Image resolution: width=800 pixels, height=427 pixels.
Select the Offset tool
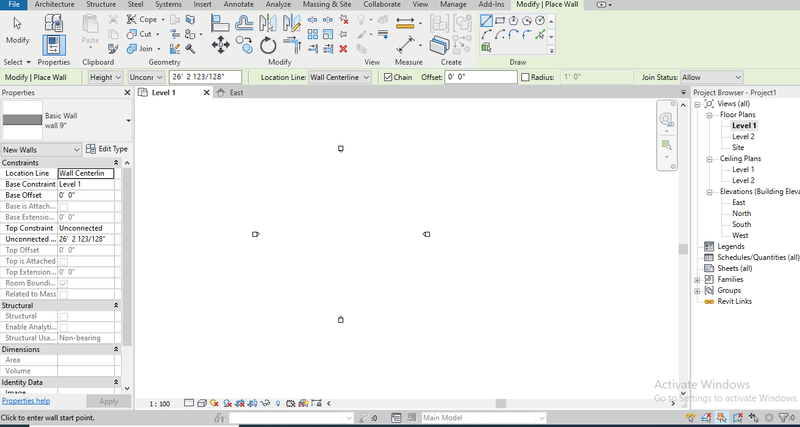coord(245,23)
